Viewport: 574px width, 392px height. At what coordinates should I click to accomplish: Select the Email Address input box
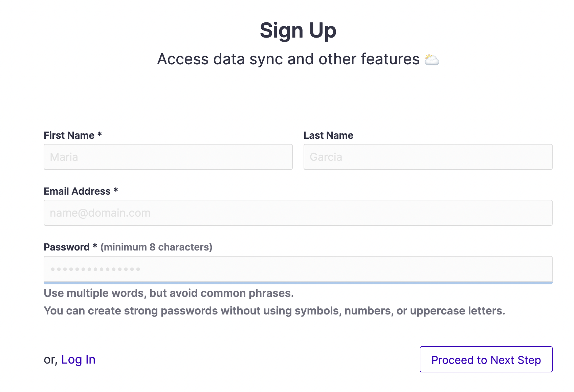(298, 213)
